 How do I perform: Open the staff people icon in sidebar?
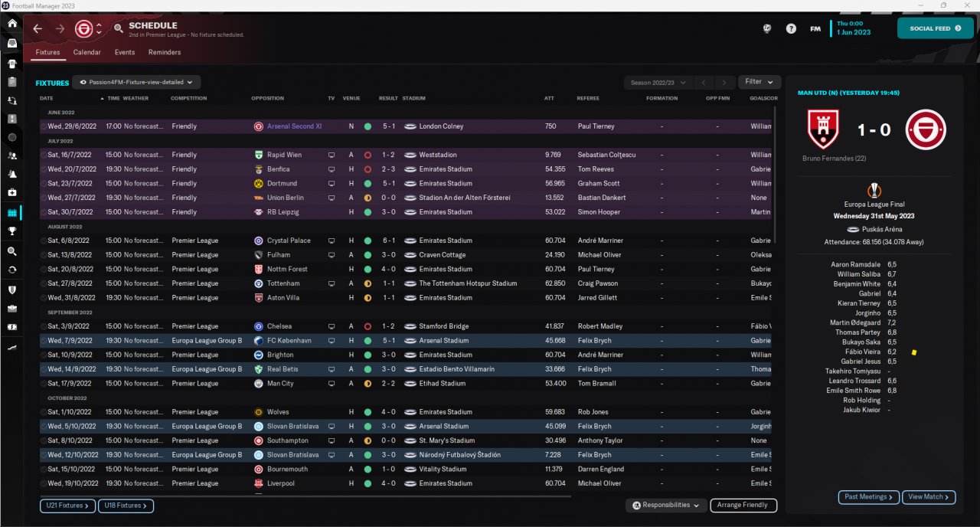(11, 155)
